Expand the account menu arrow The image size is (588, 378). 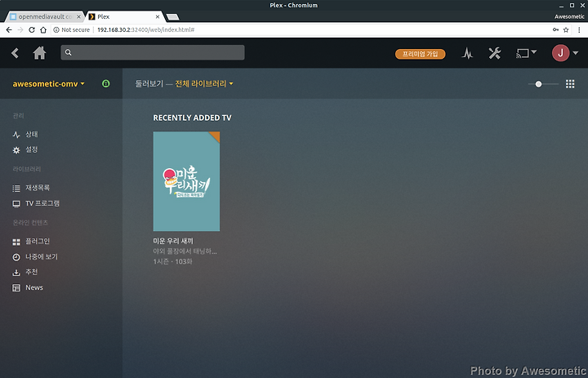tap(576, 53)
